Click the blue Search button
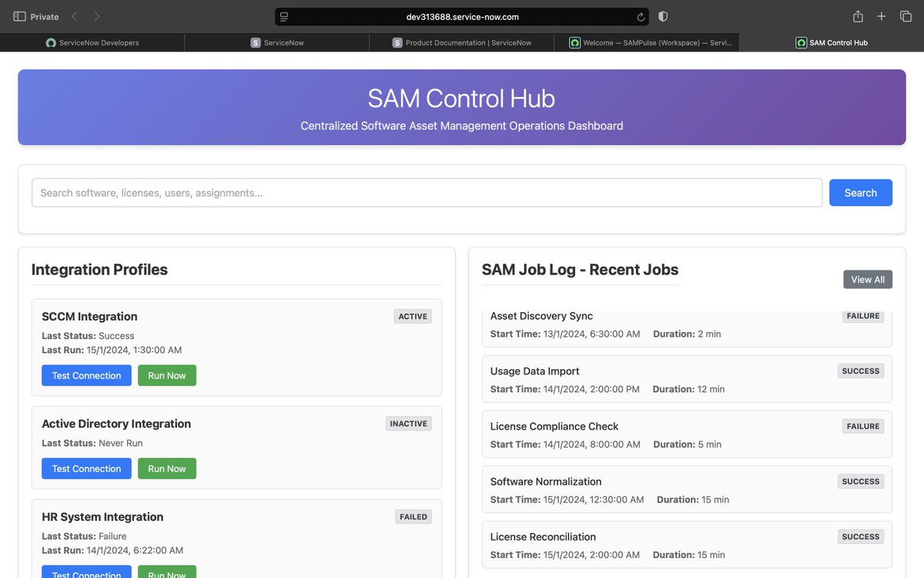This screenshot has width=924, height=578. [x=861, y=193]
